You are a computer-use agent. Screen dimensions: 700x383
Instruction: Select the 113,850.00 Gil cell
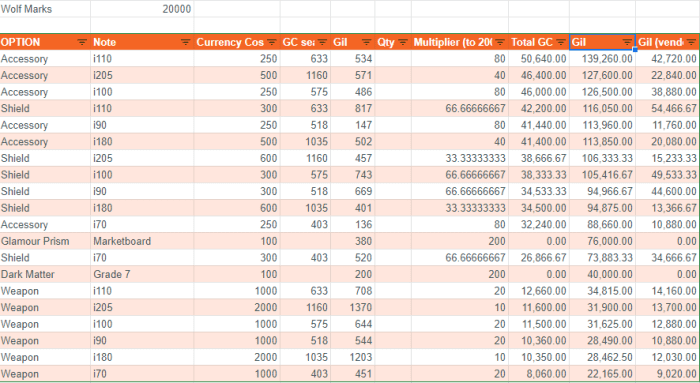(x=602, y=142)
